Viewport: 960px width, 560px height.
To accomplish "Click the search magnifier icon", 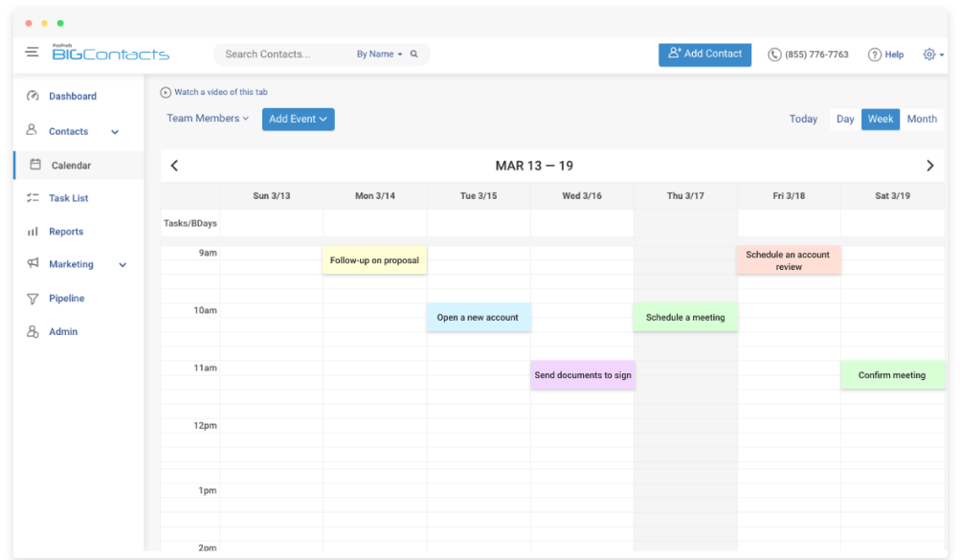I will click(414, 55).
